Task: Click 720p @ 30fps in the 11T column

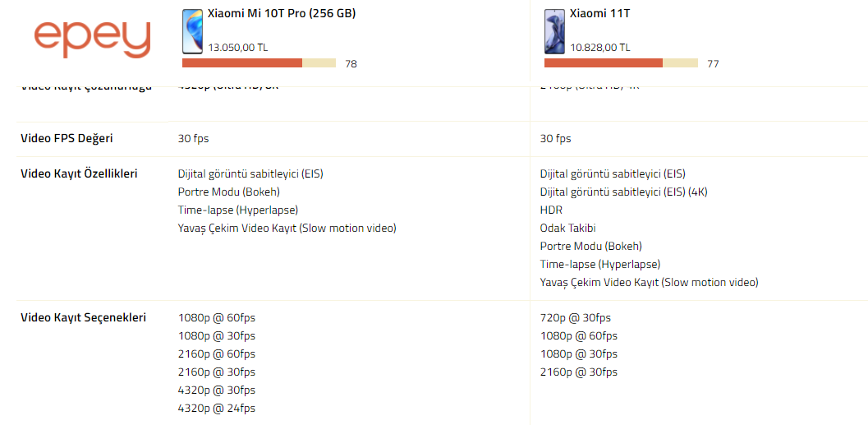Action: coord(576,318)
